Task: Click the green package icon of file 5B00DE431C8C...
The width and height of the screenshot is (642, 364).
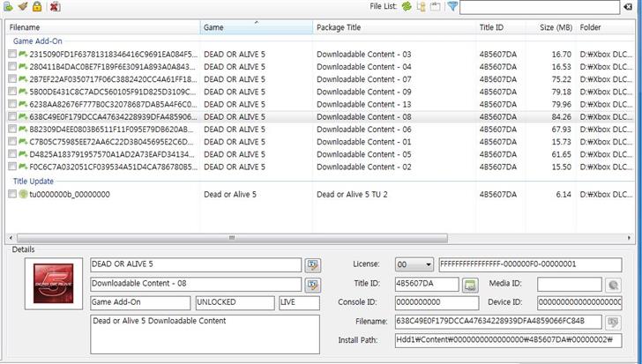Action: tap(23, 92)
